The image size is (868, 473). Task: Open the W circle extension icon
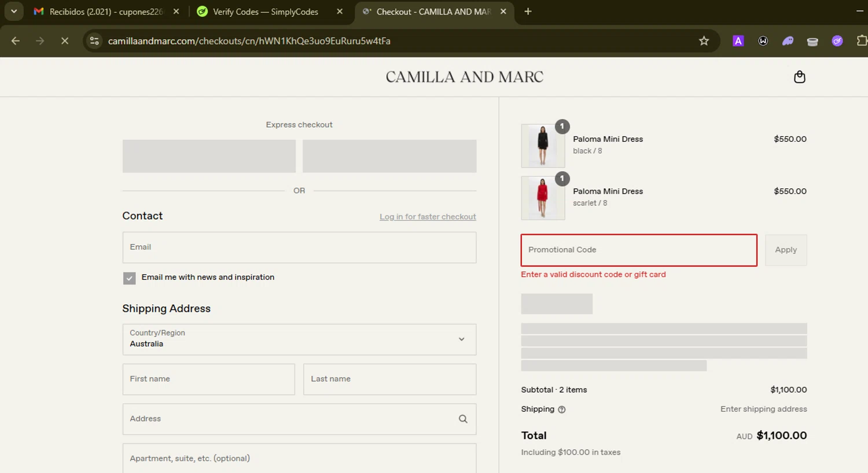[763, 41]
